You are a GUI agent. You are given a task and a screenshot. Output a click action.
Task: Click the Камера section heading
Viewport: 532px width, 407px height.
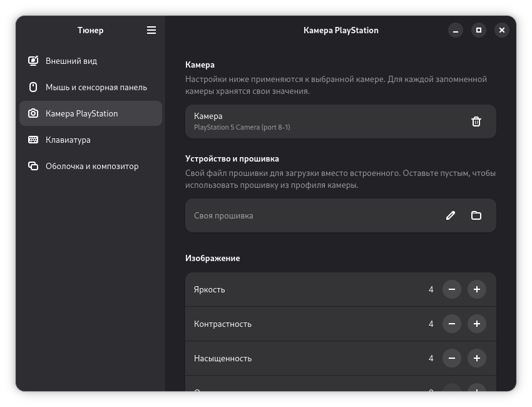pyautogui.click(x=200, y=65)
